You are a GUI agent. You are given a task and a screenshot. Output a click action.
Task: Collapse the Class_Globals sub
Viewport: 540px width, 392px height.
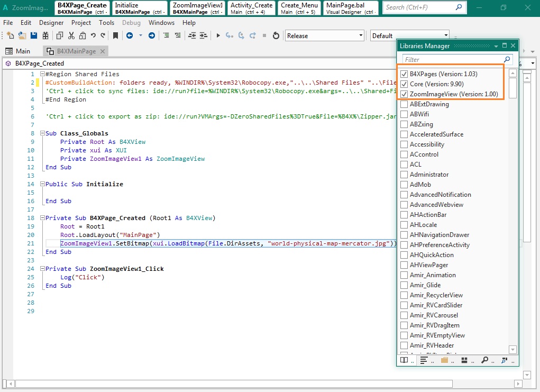pos(42,133)
